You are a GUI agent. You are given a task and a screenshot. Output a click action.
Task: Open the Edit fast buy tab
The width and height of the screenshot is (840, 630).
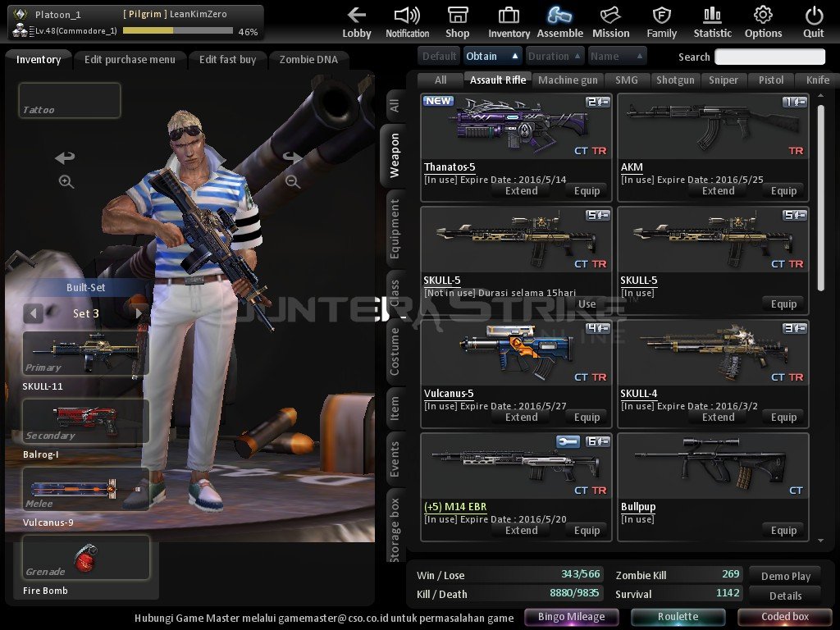(228, 59)
